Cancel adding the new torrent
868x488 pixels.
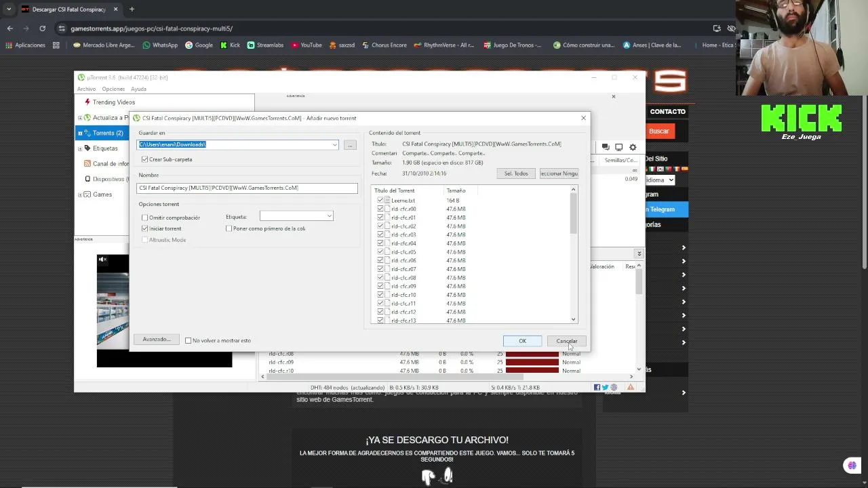click(x=566, y=341)
